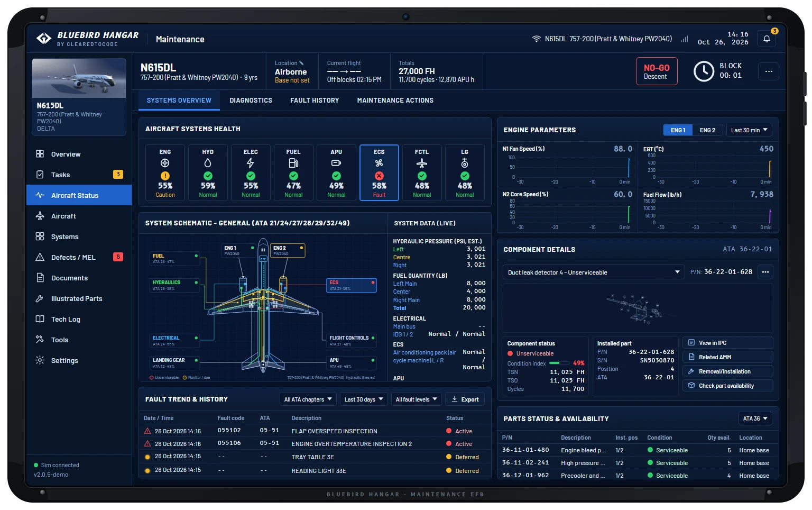Edit the location pencil icon
This screenshot has height=510, width=812.
tap(301, 63)
